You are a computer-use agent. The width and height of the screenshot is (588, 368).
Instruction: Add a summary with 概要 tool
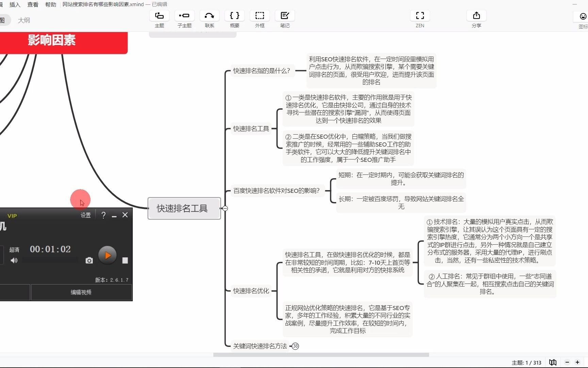tap(234, 19)
